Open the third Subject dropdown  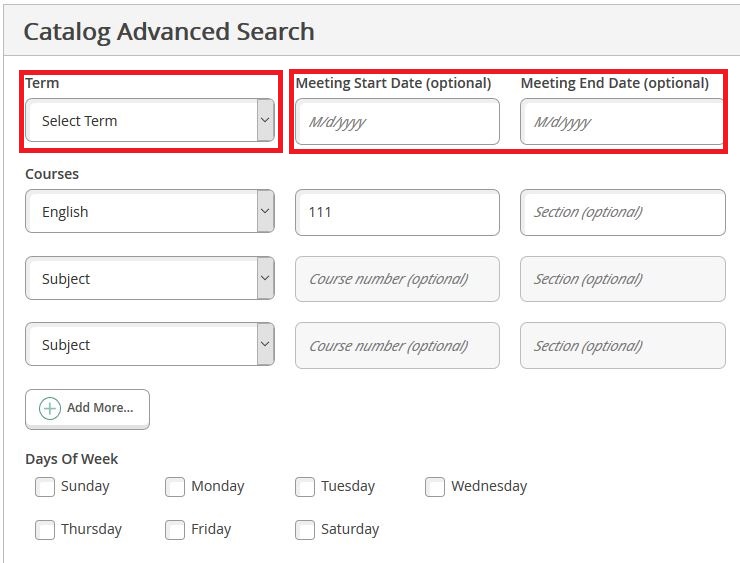149,345
